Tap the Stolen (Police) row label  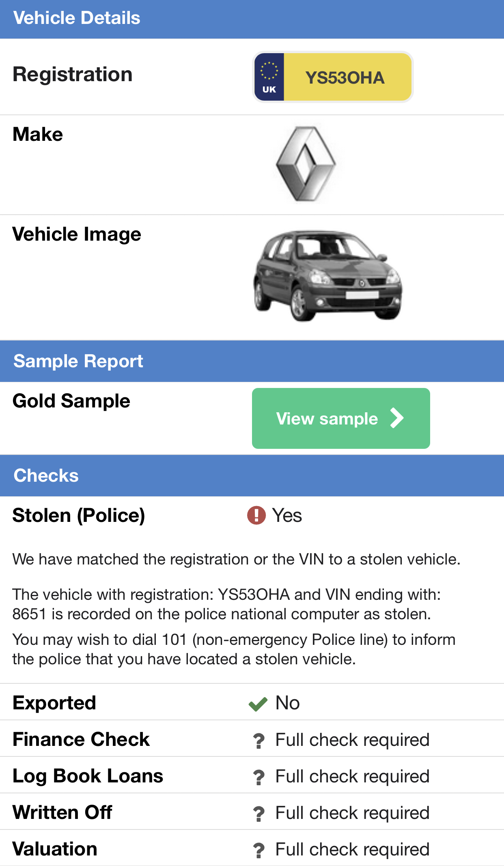coord(79,516)
